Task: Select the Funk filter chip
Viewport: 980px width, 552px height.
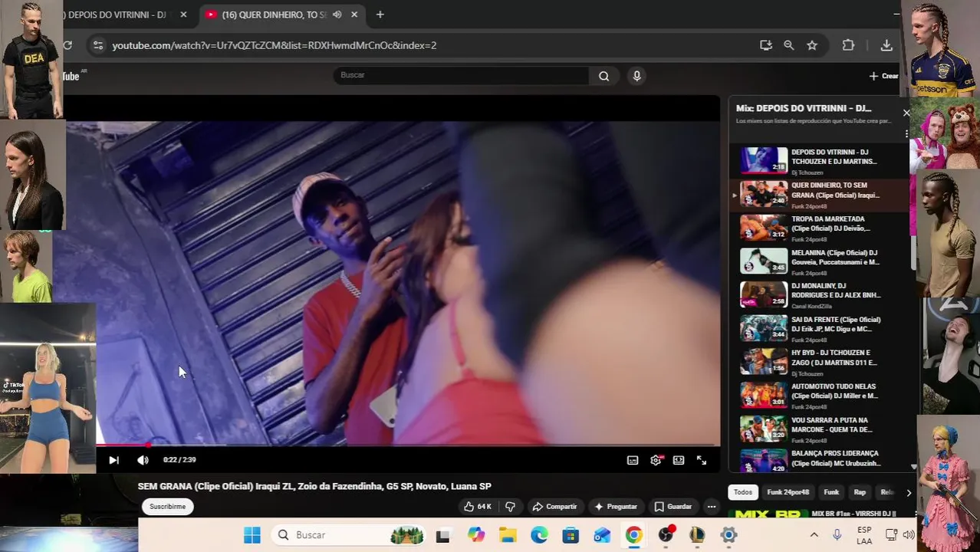Action: click(831, 492)
